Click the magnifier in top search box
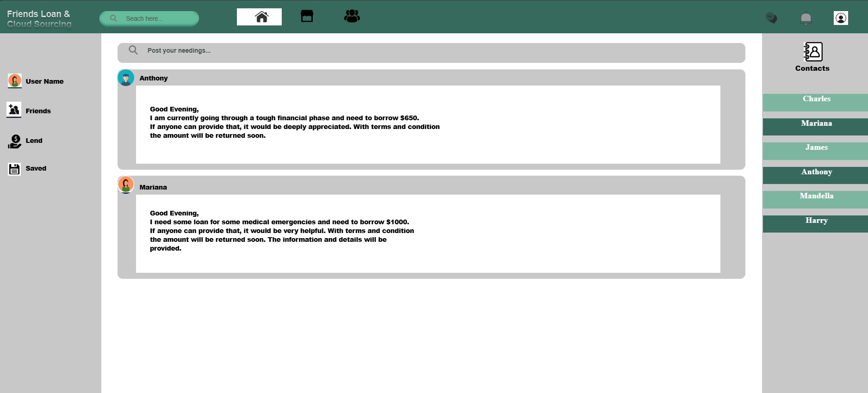 click(113, 18)
